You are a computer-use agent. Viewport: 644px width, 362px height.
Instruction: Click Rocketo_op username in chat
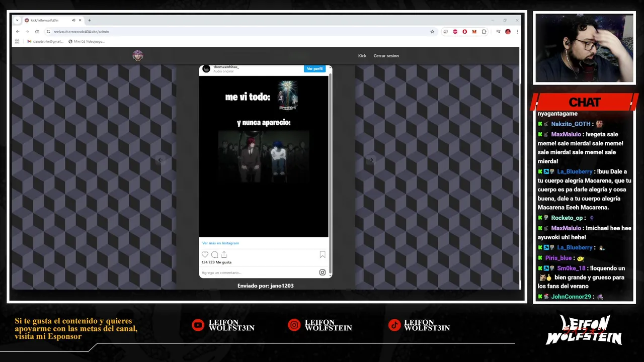pos(567,218)
